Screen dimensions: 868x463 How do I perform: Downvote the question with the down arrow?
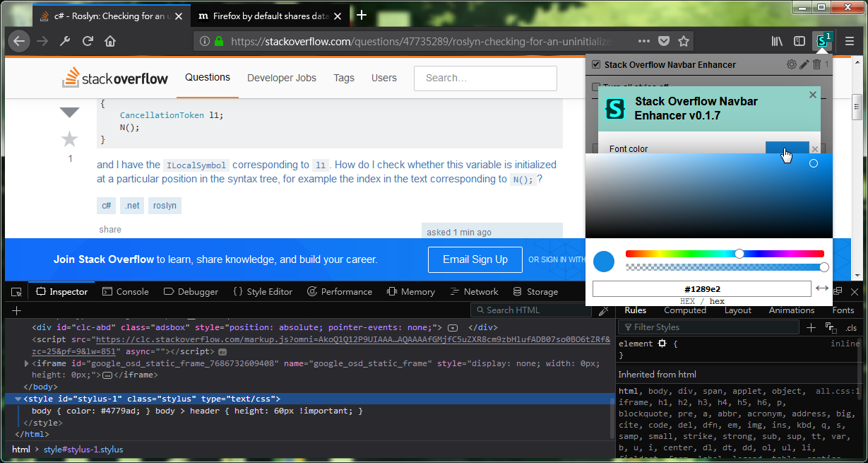(x=69, y=112)
